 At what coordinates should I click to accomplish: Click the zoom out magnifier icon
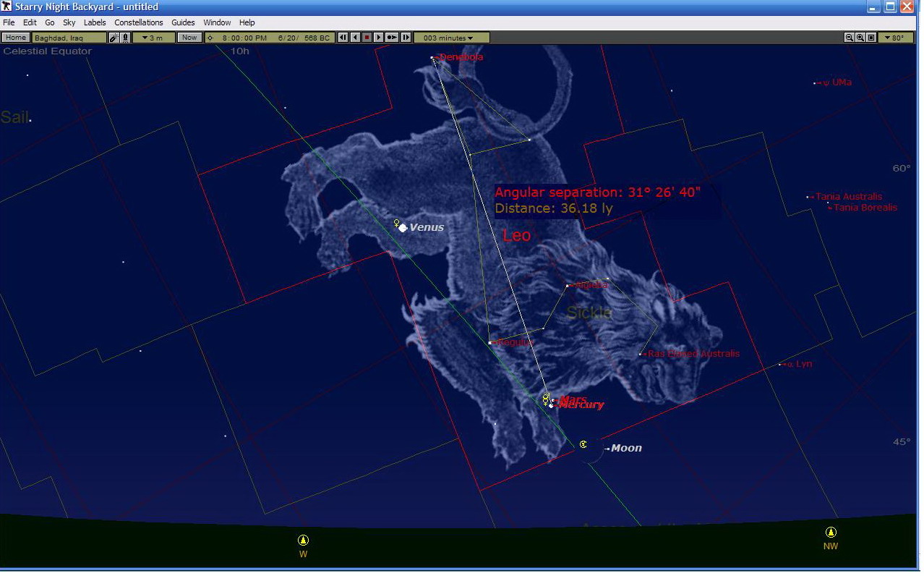pos(850,38)
